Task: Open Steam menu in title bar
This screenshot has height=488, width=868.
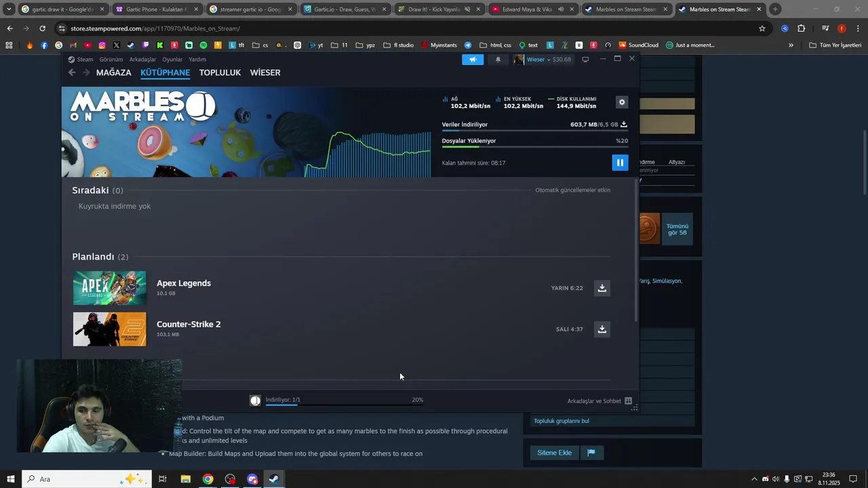Action: point(81,60)
